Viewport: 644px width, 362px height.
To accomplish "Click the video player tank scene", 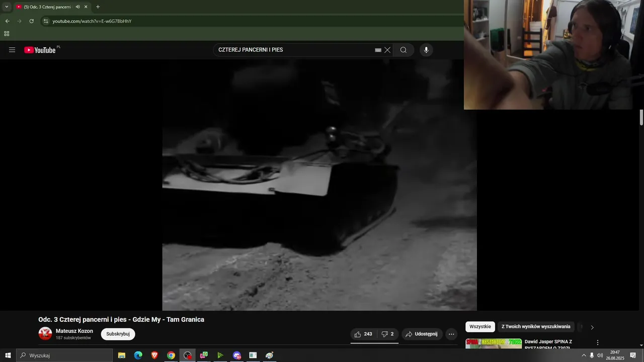I will click(319, 185).
